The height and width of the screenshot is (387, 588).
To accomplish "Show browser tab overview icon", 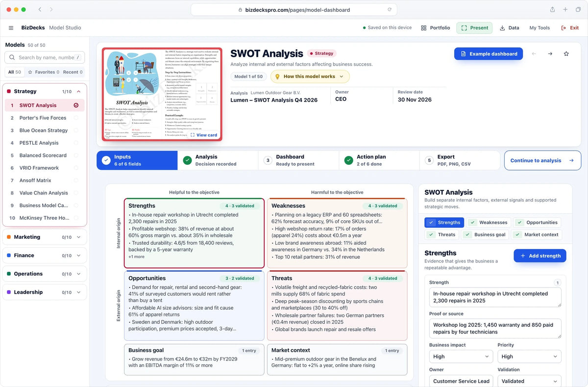I will point(578,9).
